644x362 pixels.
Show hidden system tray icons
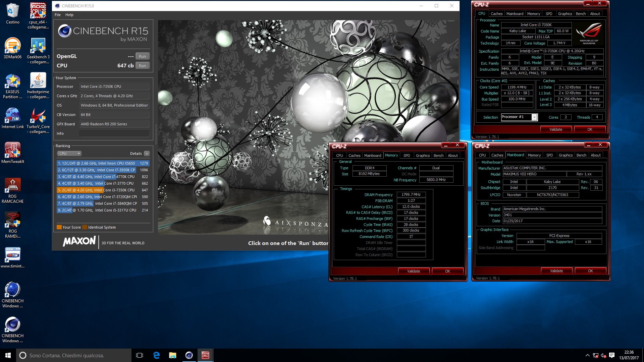[587, 355]
